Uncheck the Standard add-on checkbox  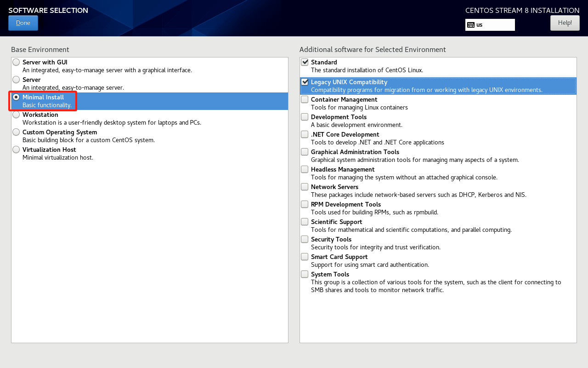click(305, 62)
